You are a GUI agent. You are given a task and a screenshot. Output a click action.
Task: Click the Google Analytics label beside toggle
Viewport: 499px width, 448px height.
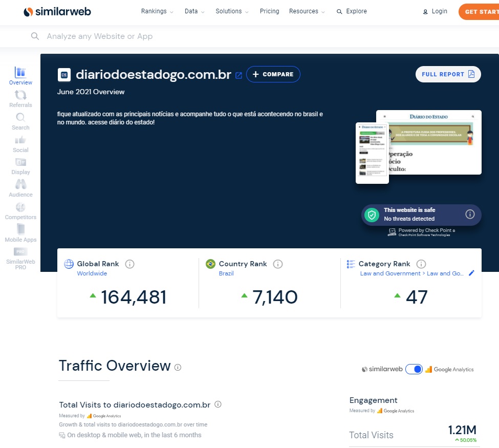click(450, 369)
